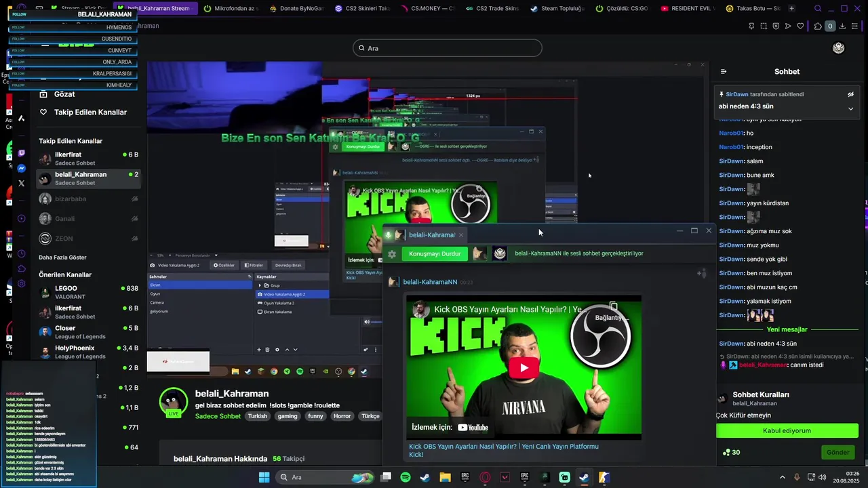The image size is (868, 488).
Task: Open Gözat browse page
Action: [x=64, y=94]
